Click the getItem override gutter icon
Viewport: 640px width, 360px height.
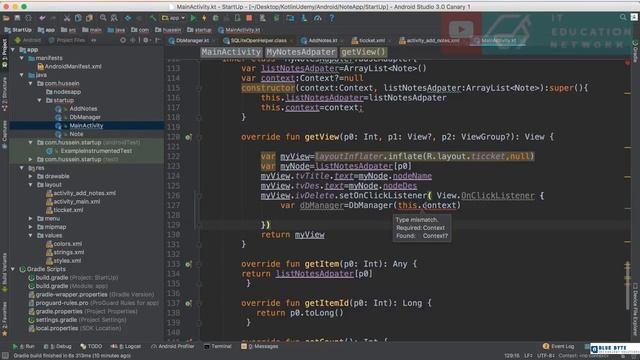[x=188, y=264]
